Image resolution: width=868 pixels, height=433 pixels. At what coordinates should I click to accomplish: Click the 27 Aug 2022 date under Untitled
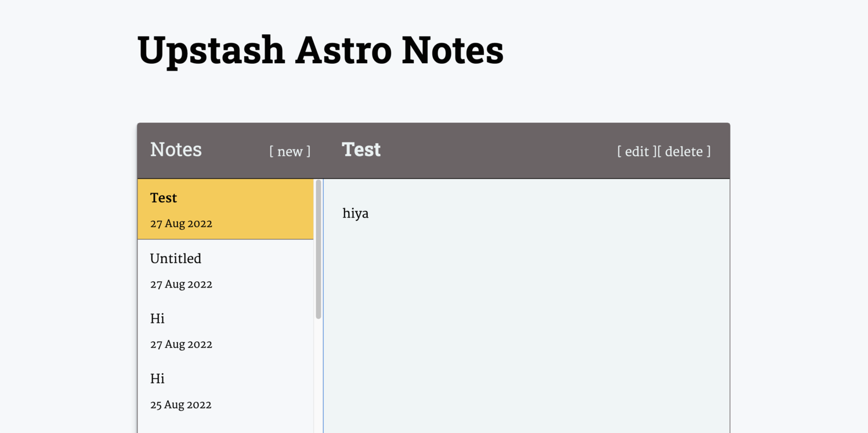coord(181,284)
